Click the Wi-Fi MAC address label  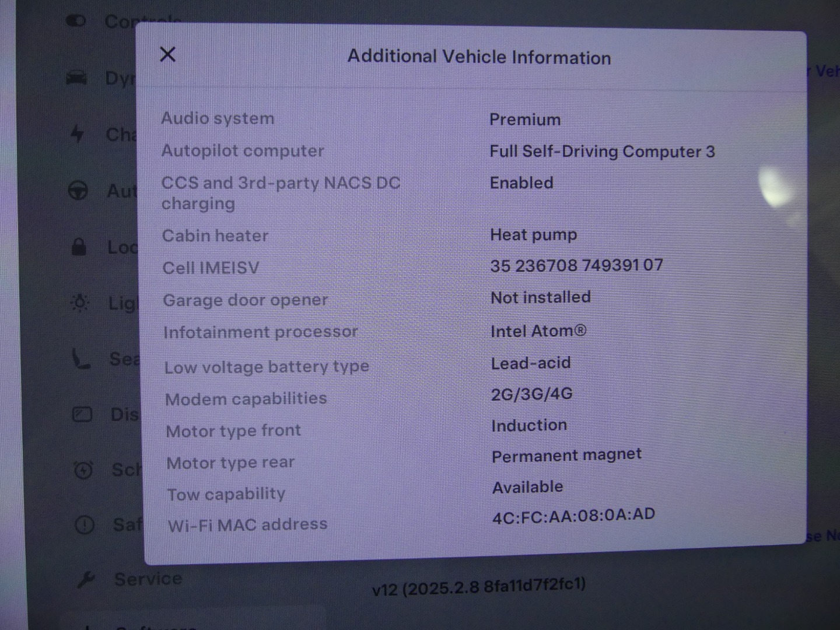247,525
